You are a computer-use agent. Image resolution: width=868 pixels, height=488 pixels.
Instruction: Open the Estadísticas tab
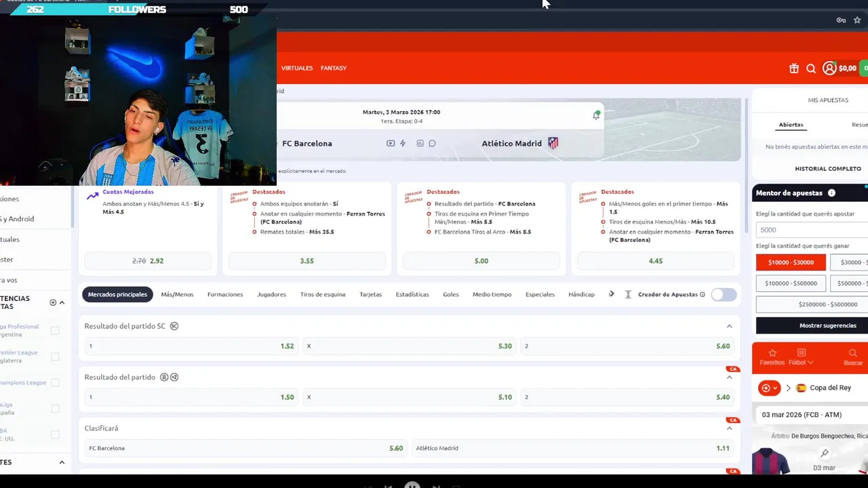point(412,294)
